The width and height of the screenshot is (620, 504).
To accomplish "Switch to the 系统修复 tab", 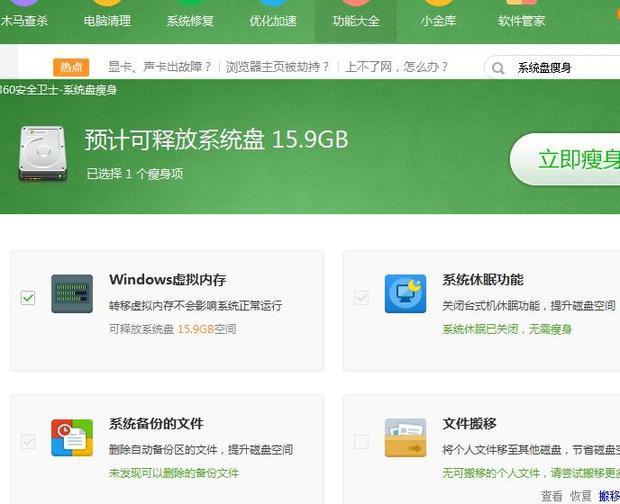I will tap(190, 21).
